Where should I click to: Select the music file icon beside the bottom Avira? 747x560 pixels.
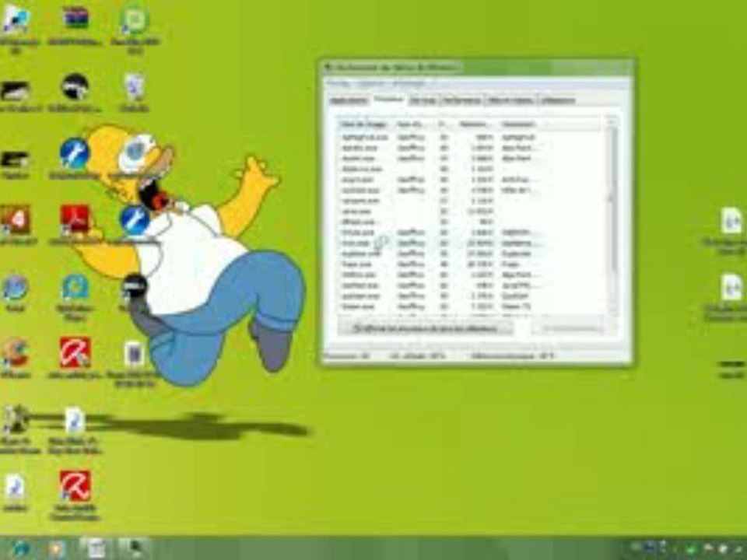[16, 487]
